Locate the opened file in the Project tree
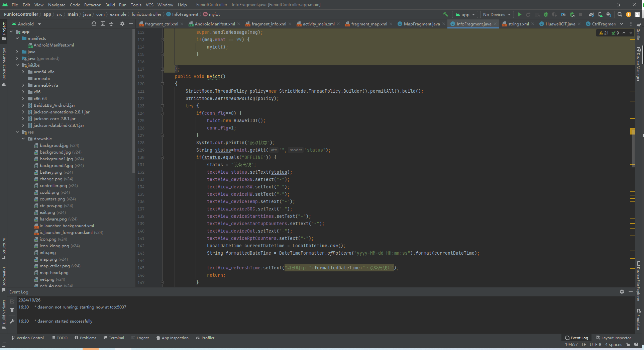644x350 pixels. pos(94,24)
